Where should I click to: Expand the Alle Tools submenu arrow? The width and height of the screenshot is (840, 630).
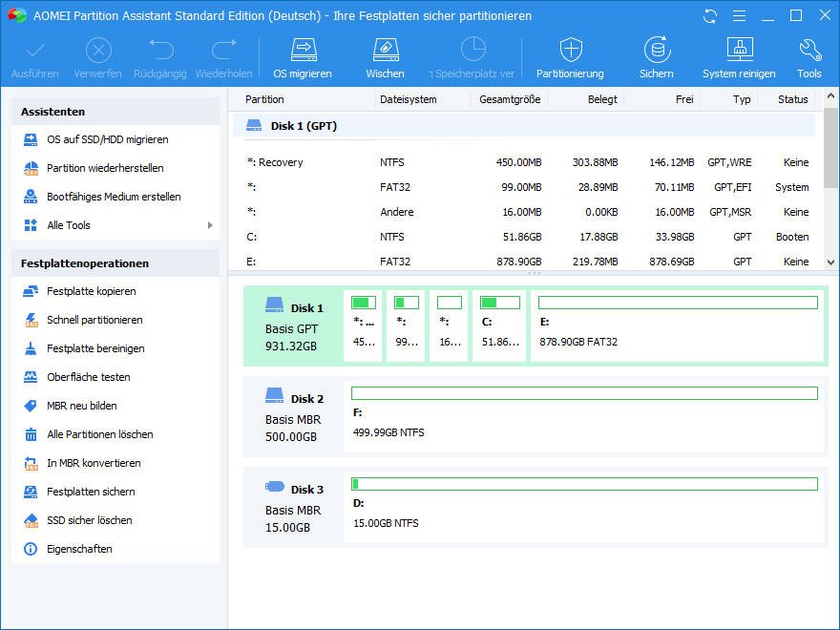point(210,225)
